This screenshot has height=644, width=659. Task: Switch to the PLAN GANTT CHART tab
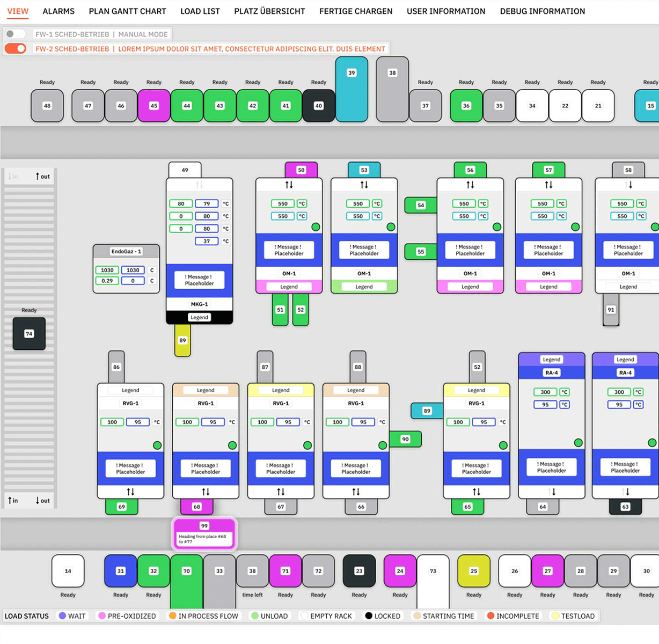[x=127, y=11]
